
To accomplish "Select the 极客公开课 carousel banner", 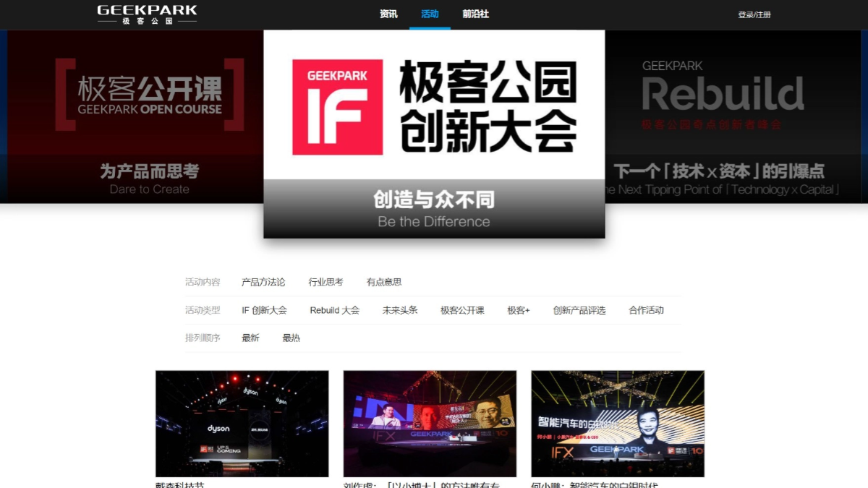I will point(137,116).
